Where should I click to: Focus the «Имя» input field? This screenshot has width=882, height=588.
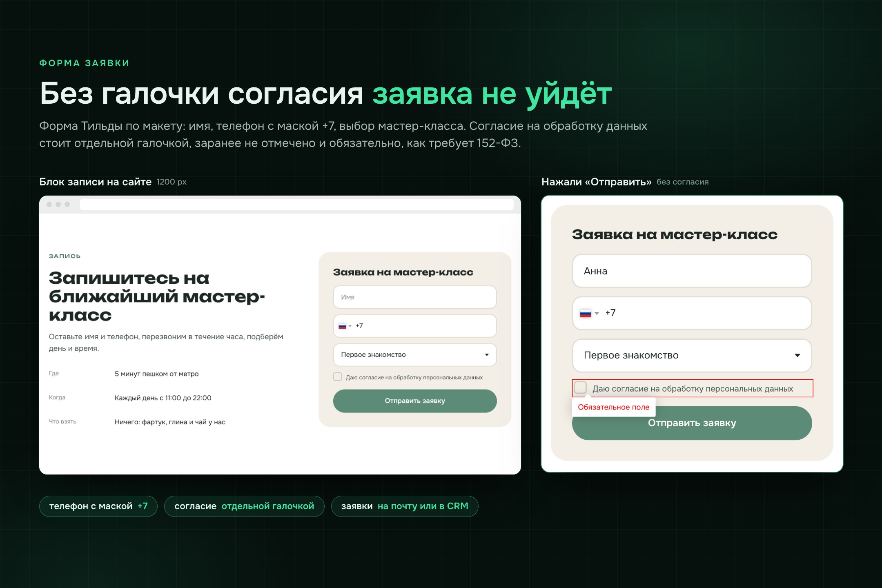[x=415, y=297]
